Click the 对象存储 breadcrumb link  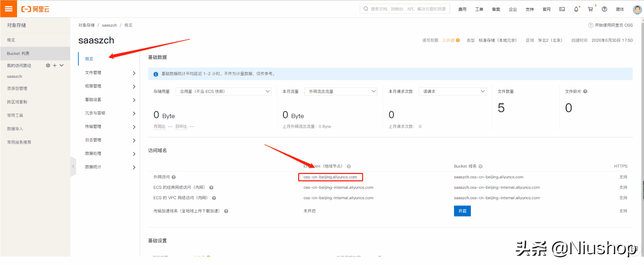pos(86,25)
